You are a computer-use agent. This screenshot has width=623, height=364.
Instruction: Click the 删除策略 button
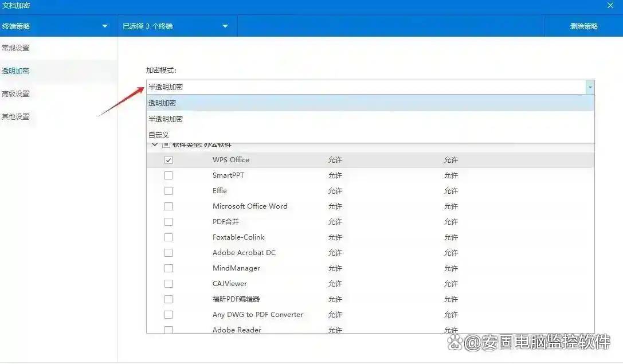tap(583, 26)
